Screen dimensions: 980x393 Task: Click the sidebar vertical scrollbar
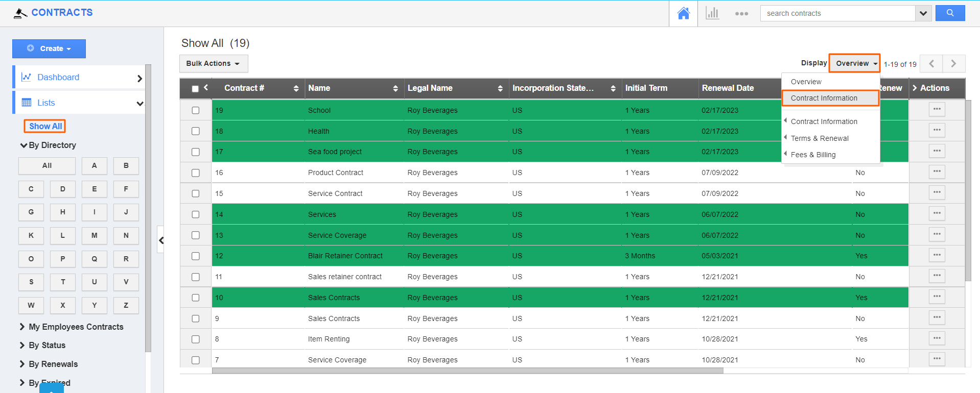(x=148, y=208)
